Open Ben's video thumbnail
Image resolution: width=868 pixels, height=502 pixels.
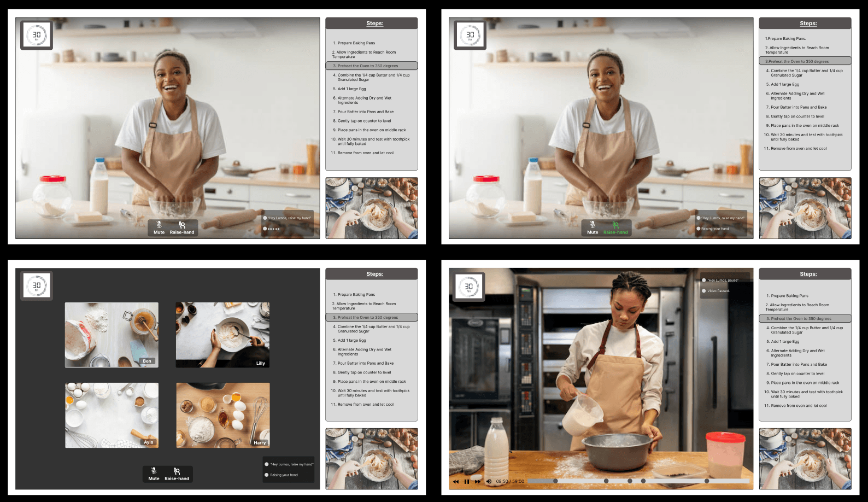112,335
